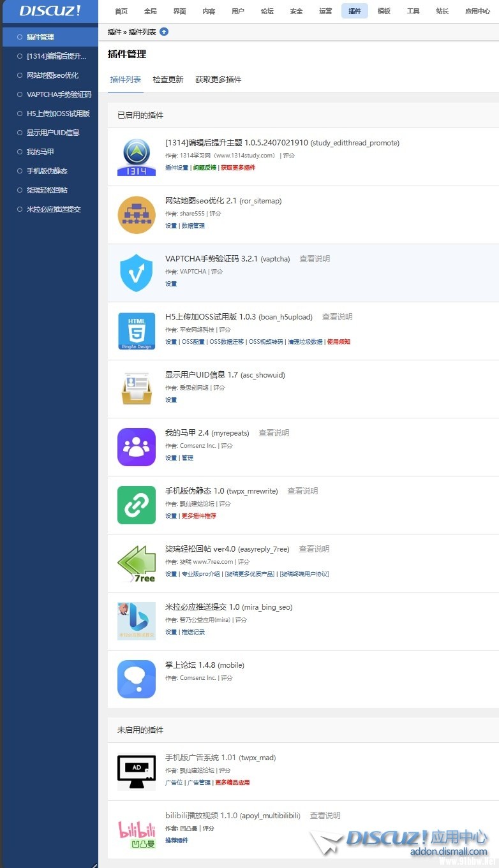
Task: Click the blue plus icon beside 插件列表 breadcrumb
Action: click(164, 32)
